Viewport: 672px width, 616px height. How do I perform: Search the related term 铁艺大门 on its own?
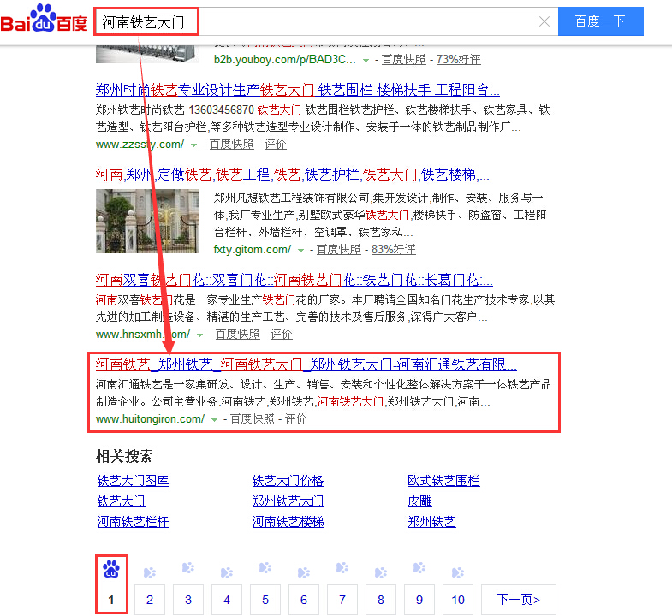tap(121, 501)
